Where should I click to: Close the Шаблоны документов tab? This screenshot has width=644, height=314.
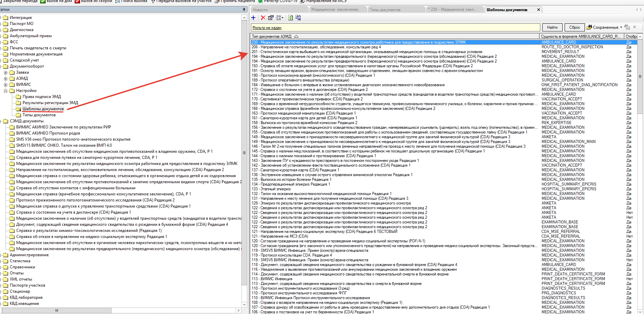[539, 10]
